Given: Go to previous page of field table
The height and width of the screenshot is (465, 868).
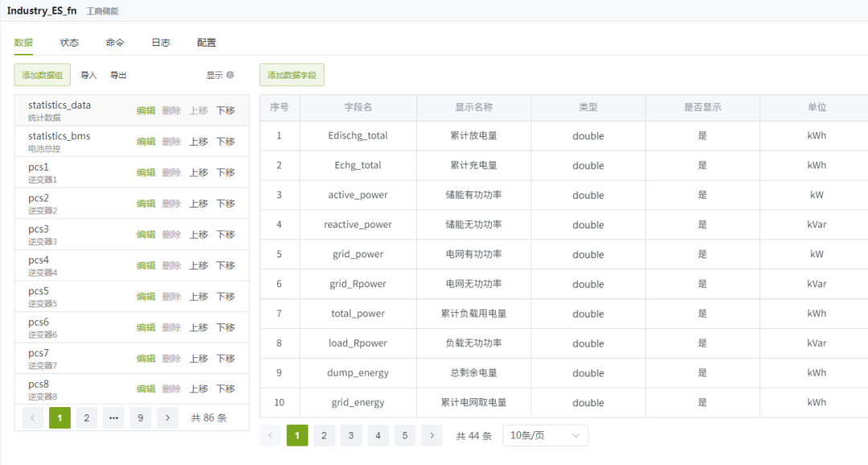Looking at the screenshot, I should pos(270,435).
